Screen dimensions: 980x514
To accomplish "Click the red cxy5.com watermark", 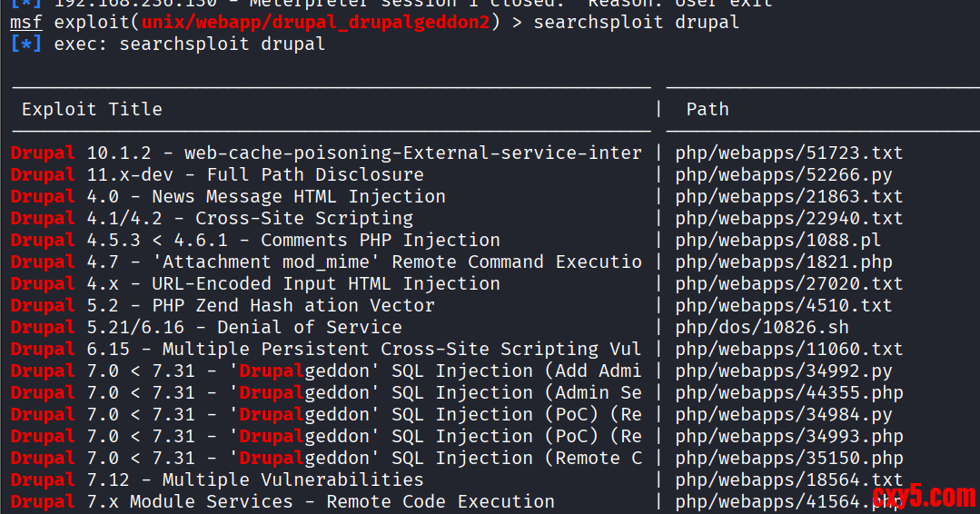I will click(924, 497).
